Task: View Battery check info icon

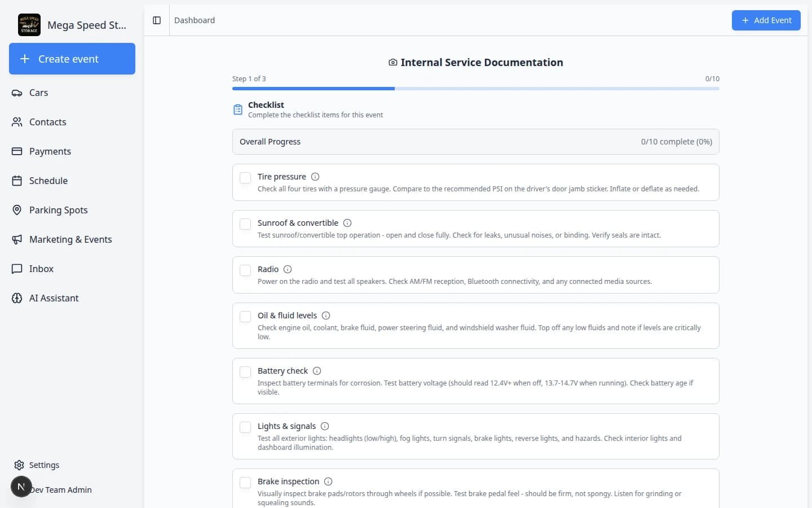Action: [x=317, y=371]
